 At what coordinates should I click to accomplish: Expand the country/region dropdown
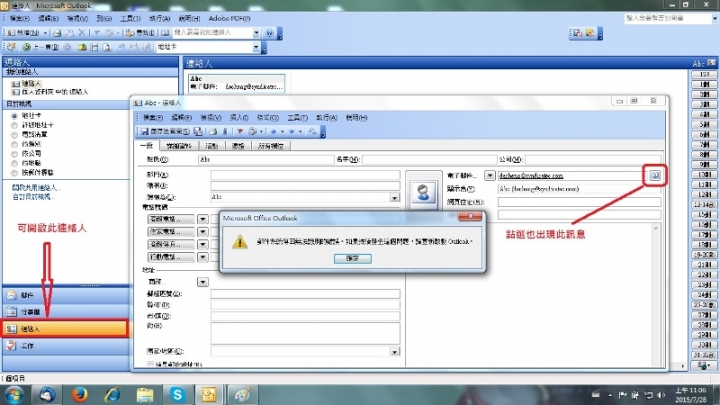(x=394, y=352)
